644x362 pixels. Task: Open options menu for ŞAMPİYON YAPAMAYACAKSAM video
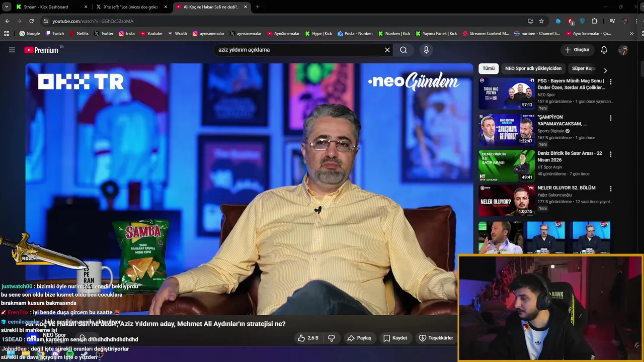pos(611,118)
